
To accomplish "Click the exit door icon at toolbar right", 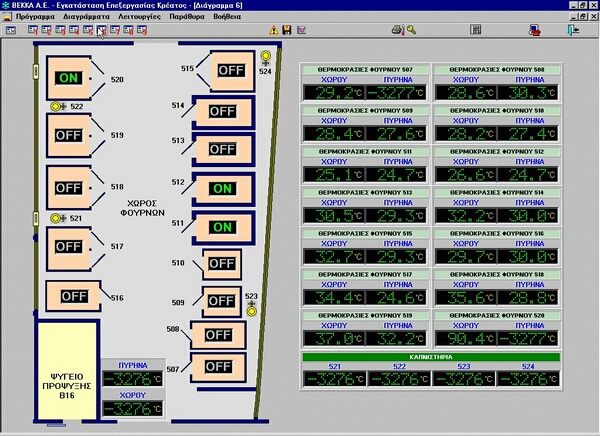I will (x=571, y=30).
